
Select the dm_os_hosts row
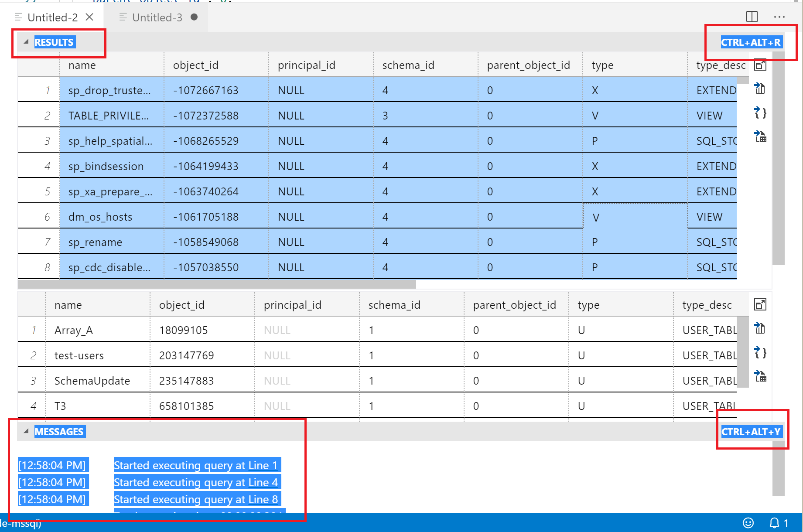click(x=99, y=216)
